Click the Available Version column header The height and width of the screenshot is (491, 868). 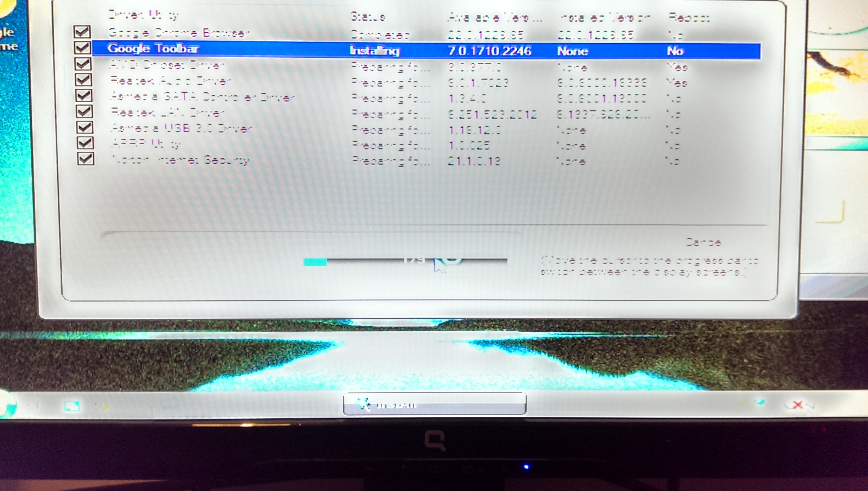(495, 17)
